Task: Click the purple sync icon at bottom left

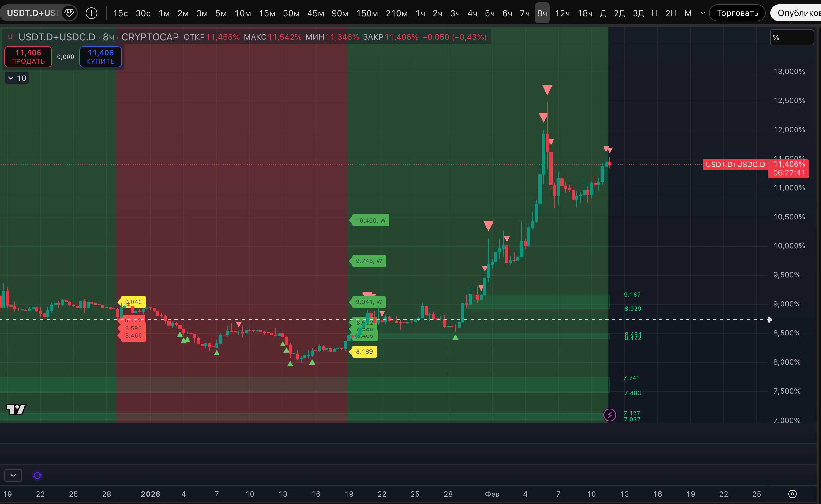Action: pos(37,475)
